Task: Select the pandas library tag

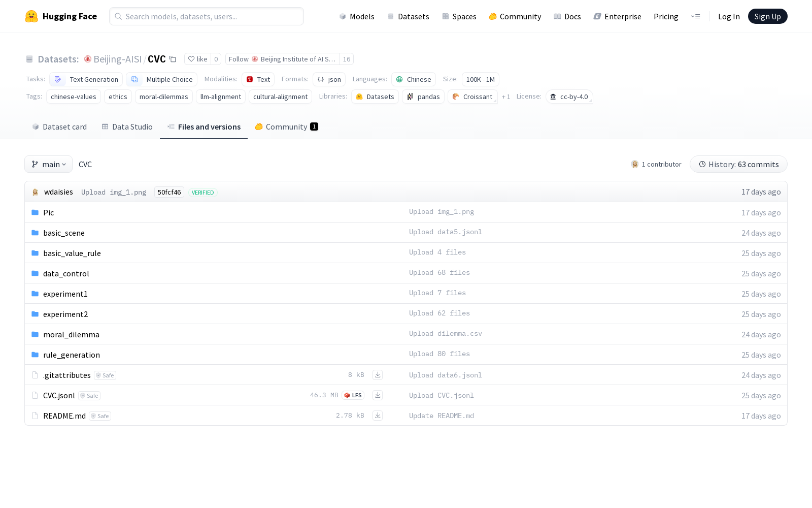Action: [423, 97]
